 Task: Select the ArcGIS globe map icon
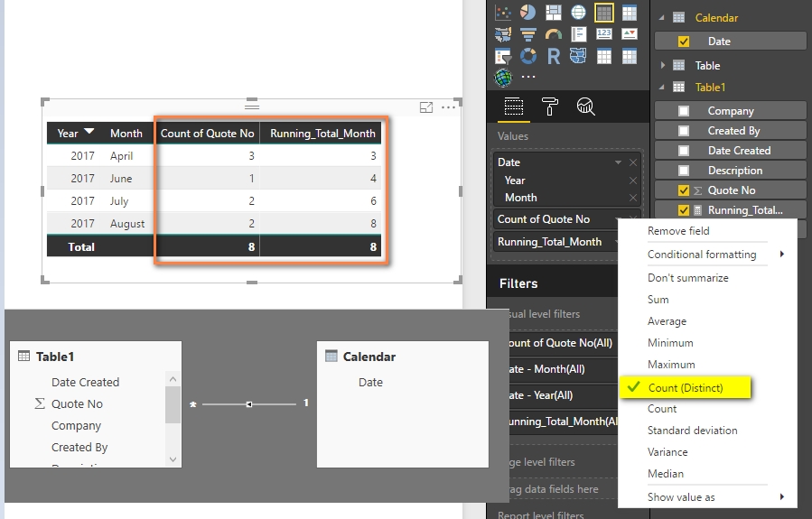pos(503,78)
